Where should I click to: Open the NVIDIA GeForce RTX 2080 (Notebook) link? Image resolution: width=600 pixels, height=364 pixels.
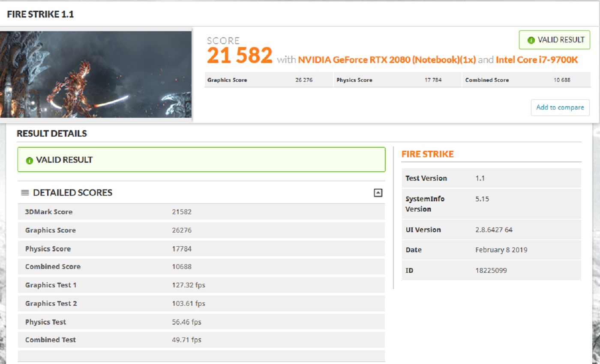[x=387, y=60]
